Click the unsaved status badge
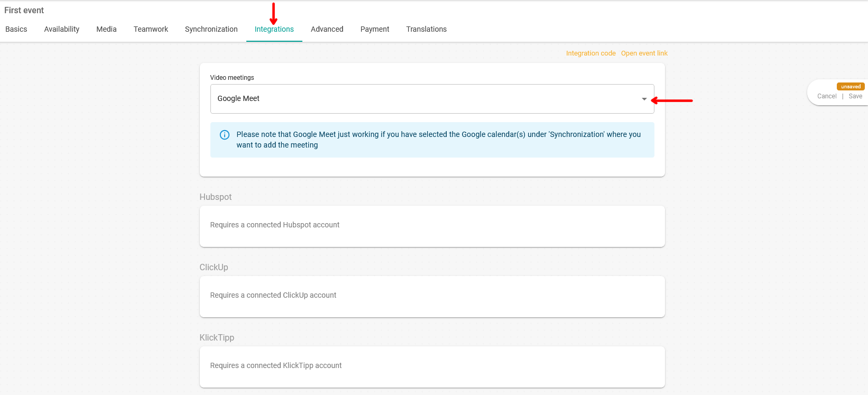Screen dimensions: 868x395 [x=851, y=87]
